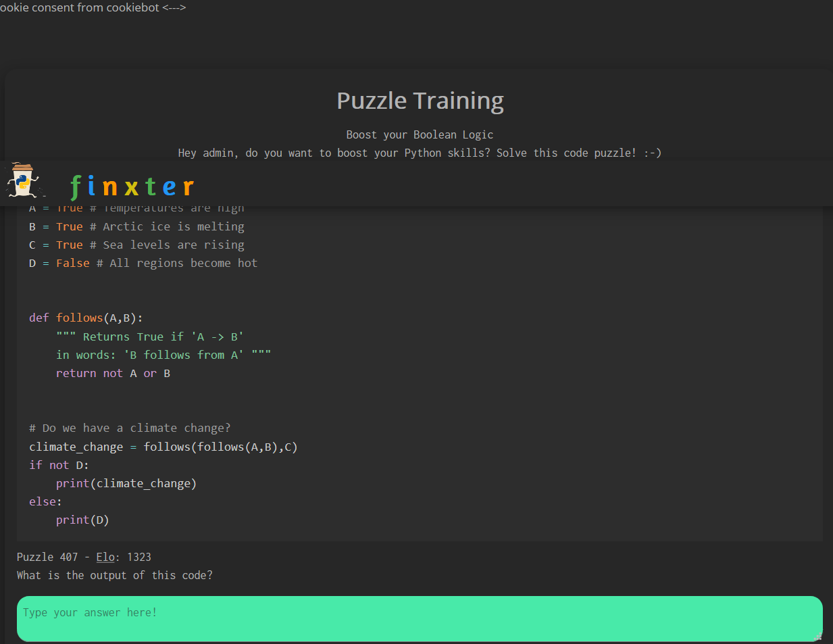This screenshot has height=644, width=833.
Task: Click the 'Hey admin' greeting line
Action: [420, 153]
